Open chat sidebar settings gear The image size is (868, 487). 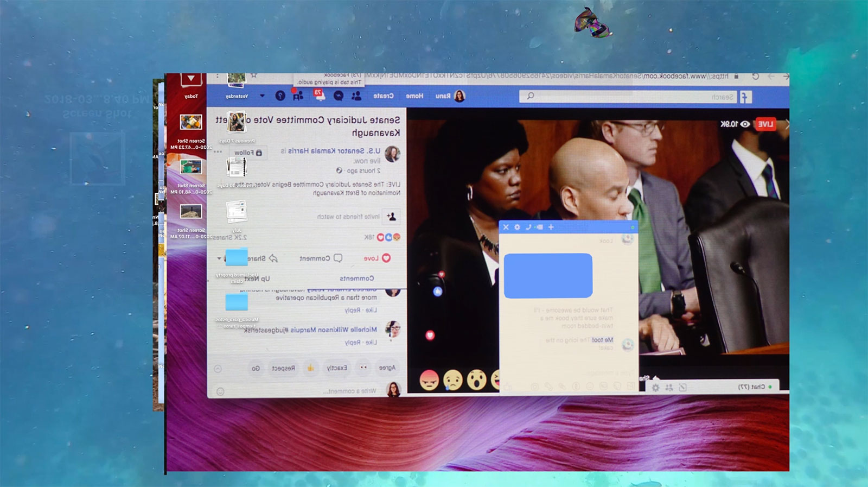coord(655,388)
